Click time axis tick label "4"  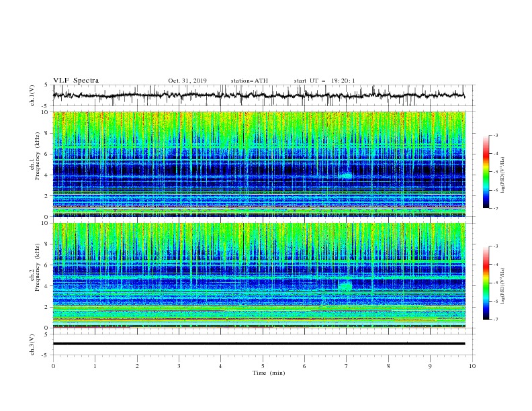220,366
